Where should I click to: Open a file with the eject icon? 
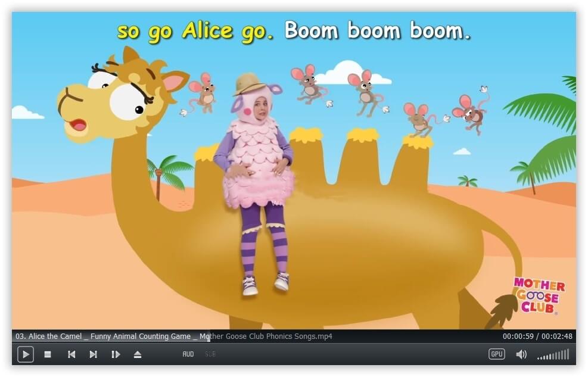[138, 354]
